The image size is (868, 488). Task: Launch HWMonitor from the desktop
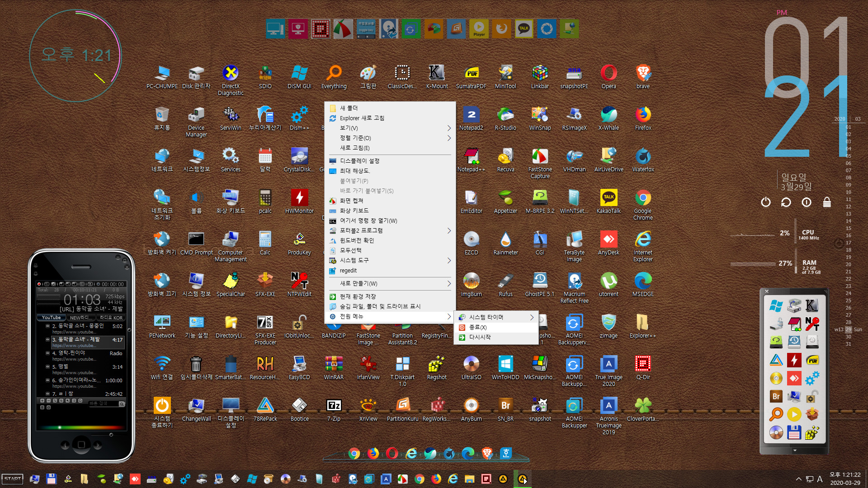click(x=299, y=202)
